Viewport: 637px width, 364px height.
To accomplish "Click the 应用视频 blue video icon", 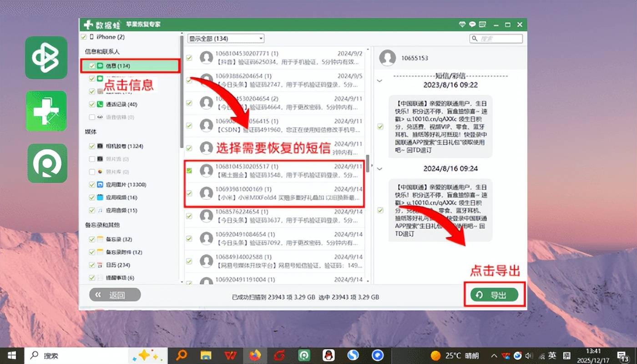I will point(100,197).
